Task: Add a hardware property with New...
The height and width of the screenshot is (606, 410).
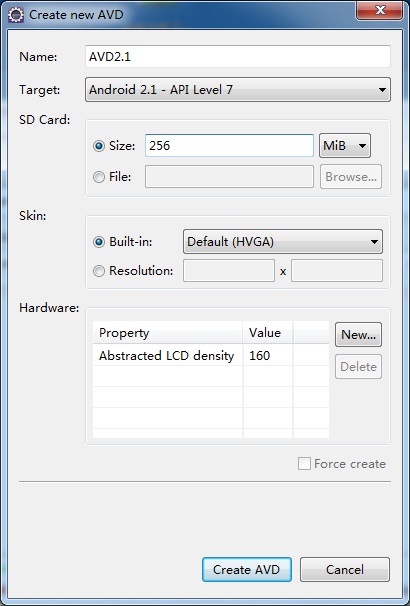Action: coord(358,335)
